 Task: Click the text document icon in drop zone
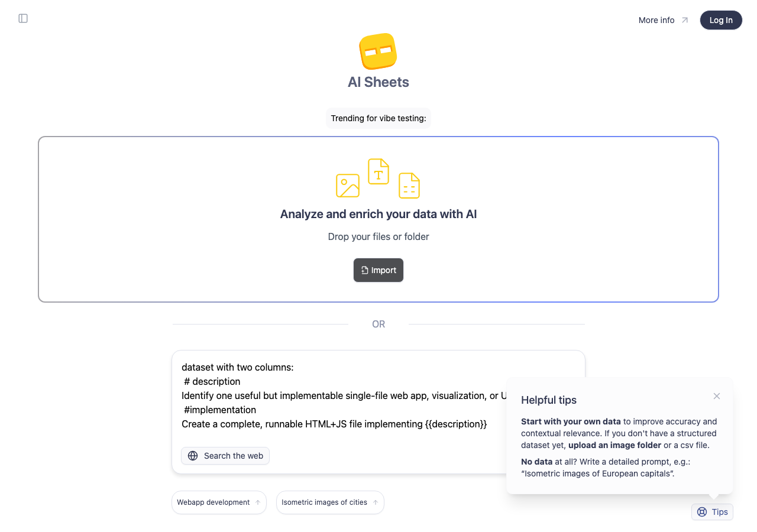[378, 171]
